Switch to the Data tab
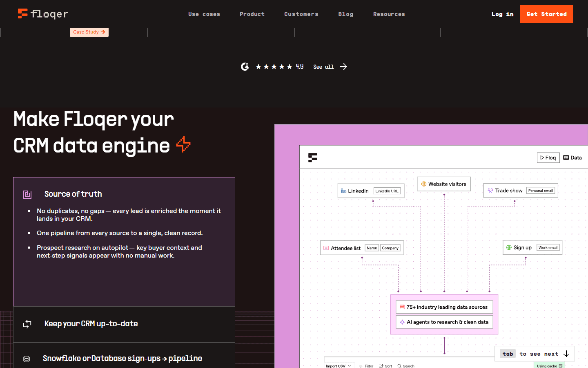 [x=572, y=157]
